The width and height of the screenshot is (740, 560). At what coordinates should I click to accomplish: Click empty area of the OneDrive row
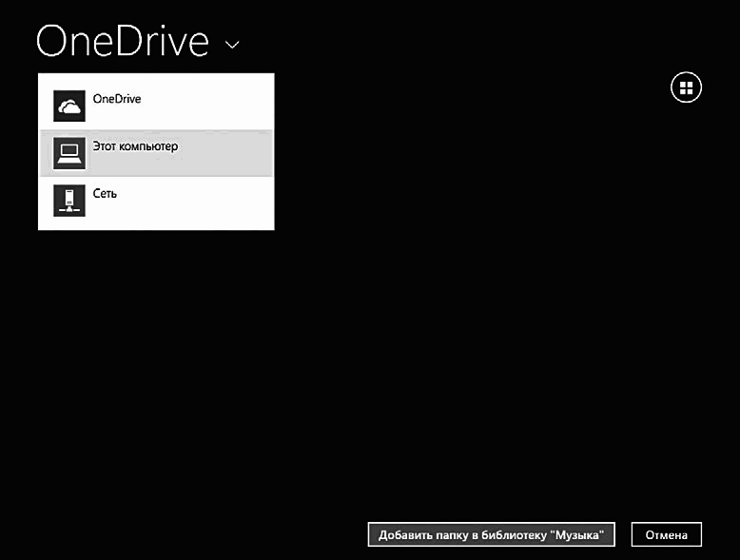[207, 106]
